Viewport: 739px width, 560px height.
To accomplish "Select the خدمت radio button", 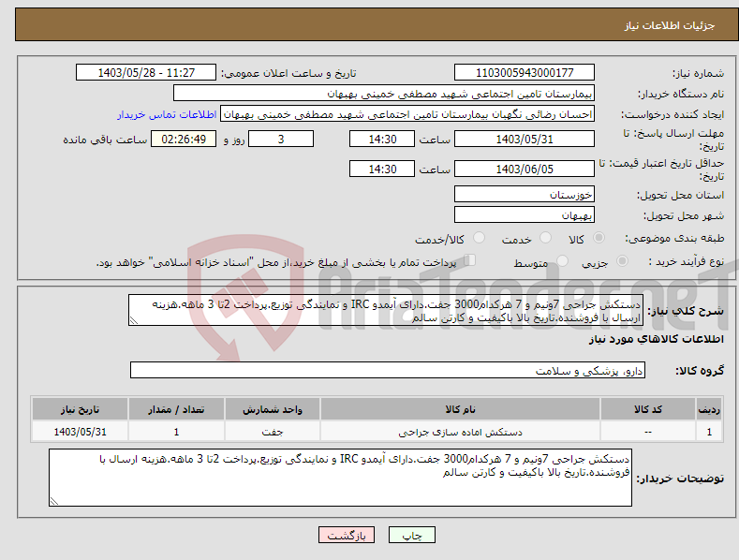I will [x=545, y=238].
